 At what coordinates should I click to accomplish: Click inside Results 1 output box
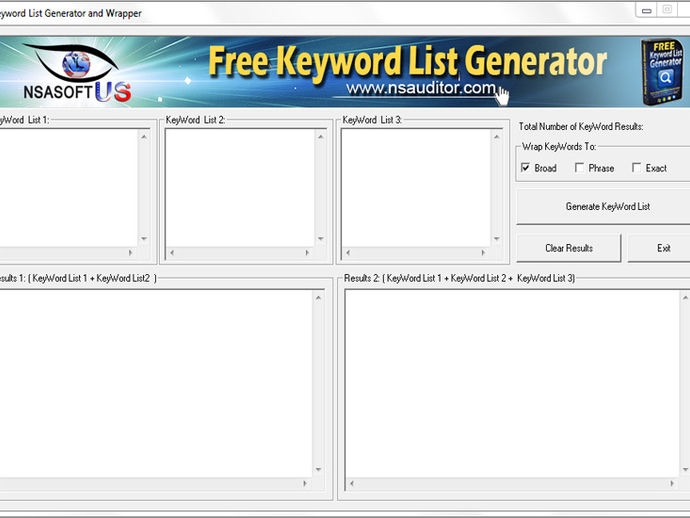click(x=155, y=384)
